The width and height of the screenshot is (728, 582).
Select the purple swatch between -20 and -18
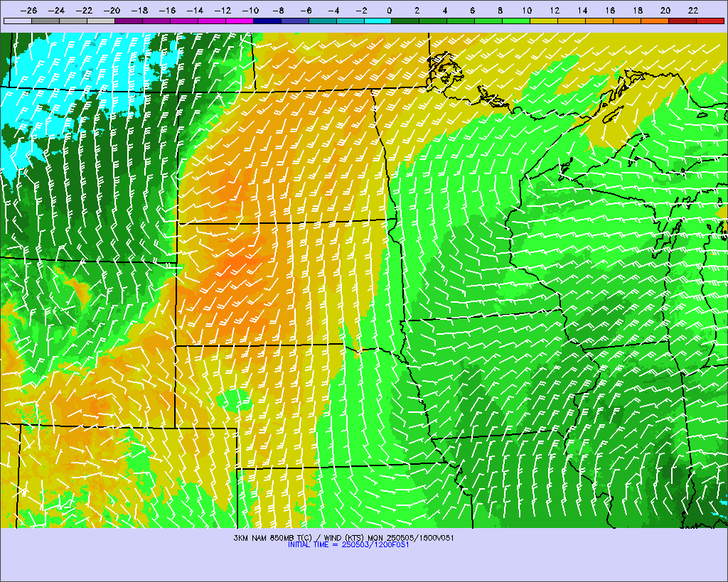coord(129,21)
